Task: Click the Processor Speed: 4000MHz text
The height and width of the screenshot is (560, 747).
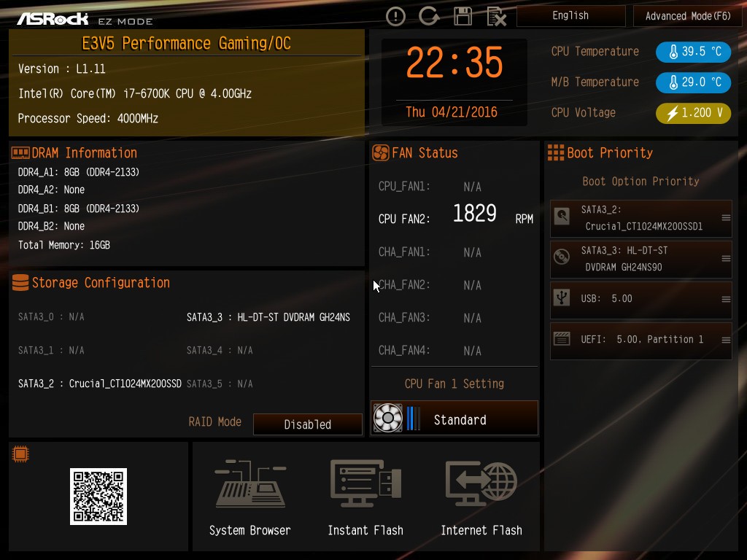Action: click(x=88, y=119)
